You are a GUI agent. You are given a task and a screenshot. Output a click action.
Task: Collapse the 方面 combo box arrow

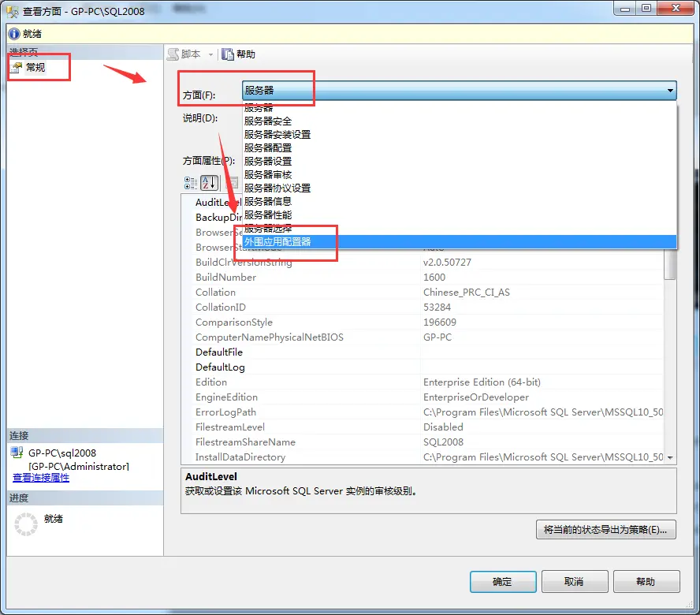pyautogui.click(x=670, y=91)
